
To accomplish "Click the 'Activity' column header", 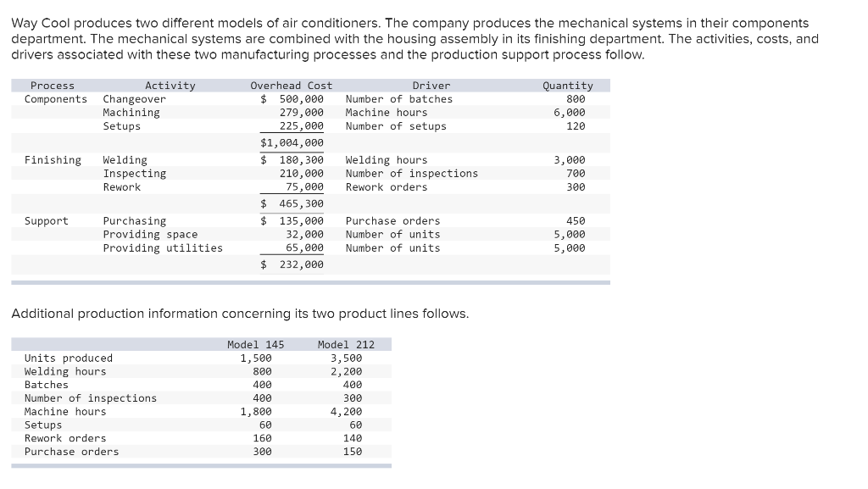I will tap(170, 86).
